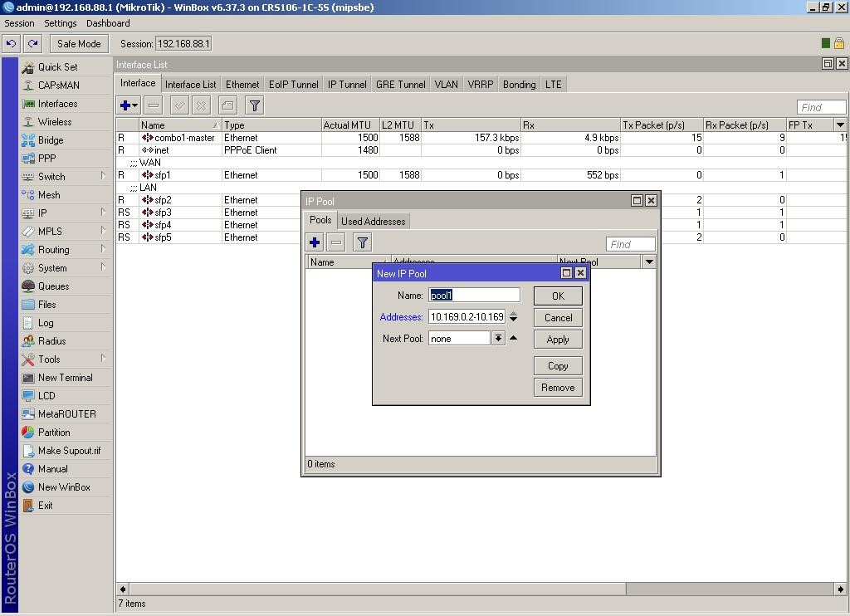850x616 pixels.
Task: Click the comment icon in Interface List toolbar
Action: [x=227, y=105]
